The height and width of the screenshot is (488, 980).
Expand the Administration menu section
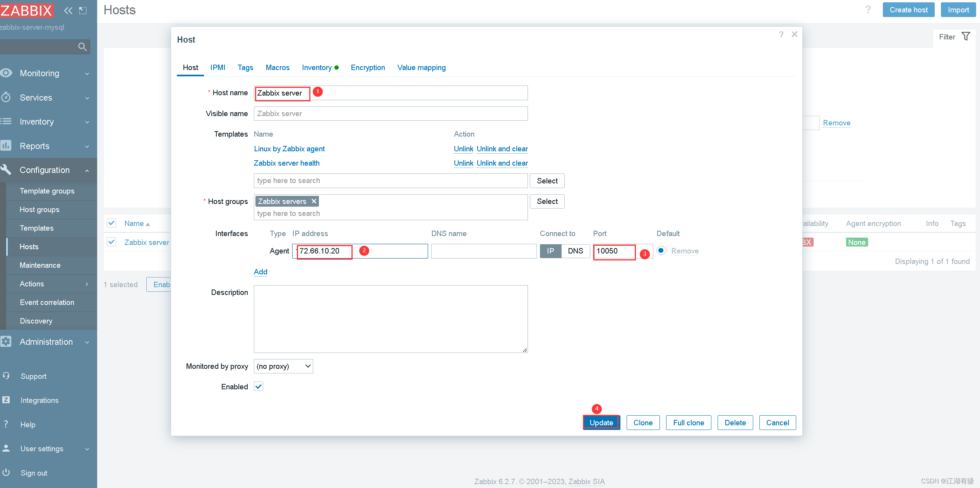87,342
